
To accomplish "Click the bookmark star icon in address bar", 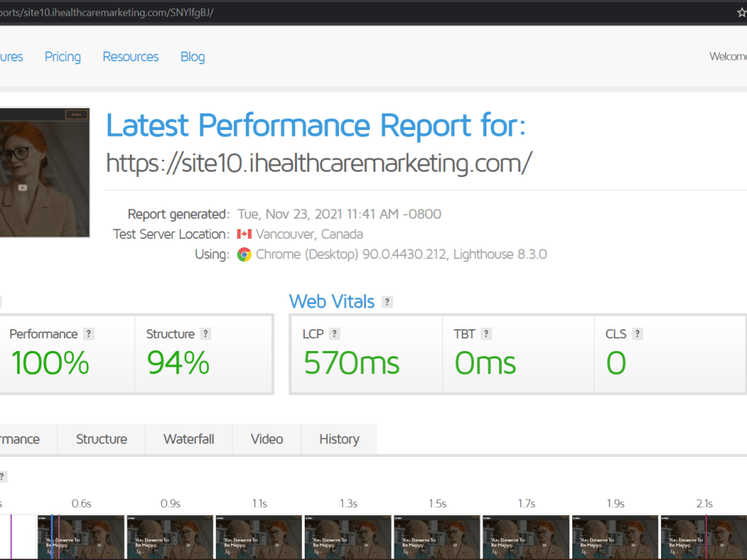I will (743, 13).
